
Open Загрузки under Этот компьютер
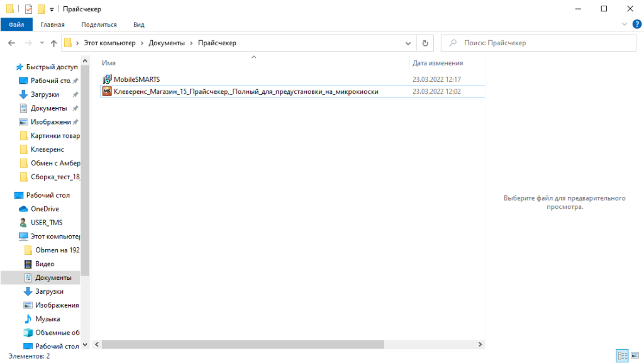coord(49,291)
